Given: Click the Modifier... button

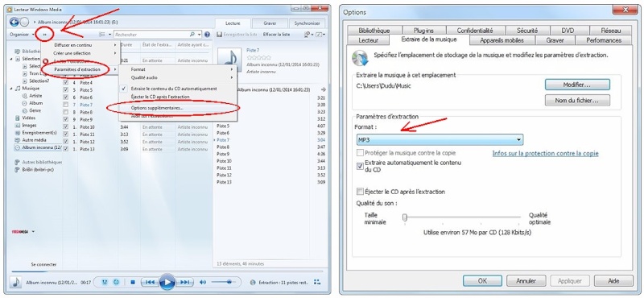Looking at the screenshot, I should click(x=577, y=85).
